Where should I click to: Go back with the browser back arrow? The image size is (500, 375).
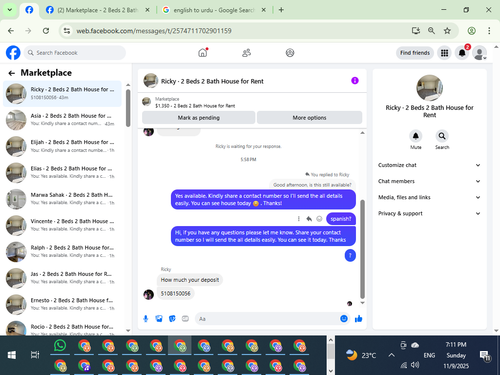coord(11,31)
